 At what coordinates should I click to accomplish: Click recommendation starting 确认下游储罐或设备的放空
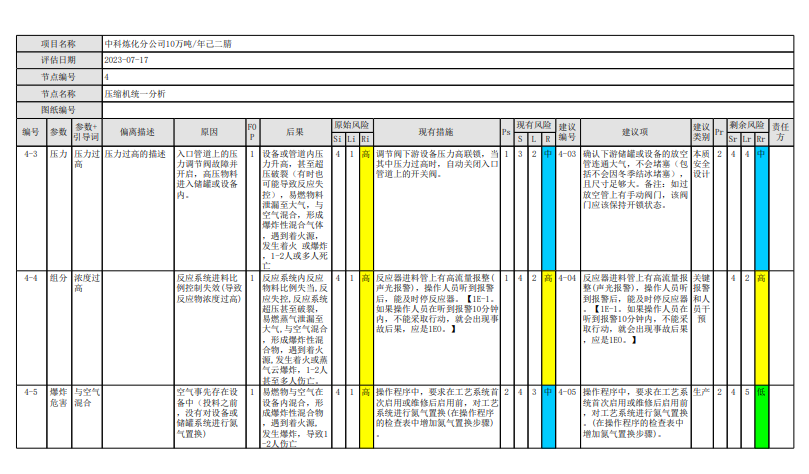(x=636, y=208)
